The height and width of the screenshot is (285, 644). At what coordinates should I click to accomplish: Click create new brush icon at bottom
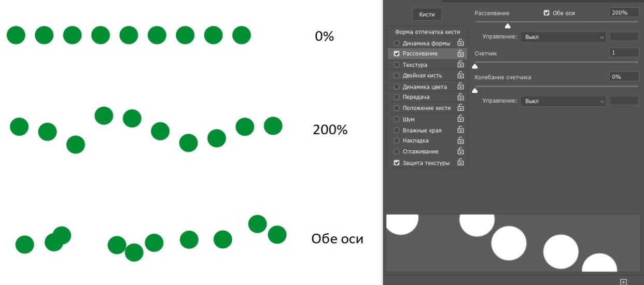[x=623, y=281]
